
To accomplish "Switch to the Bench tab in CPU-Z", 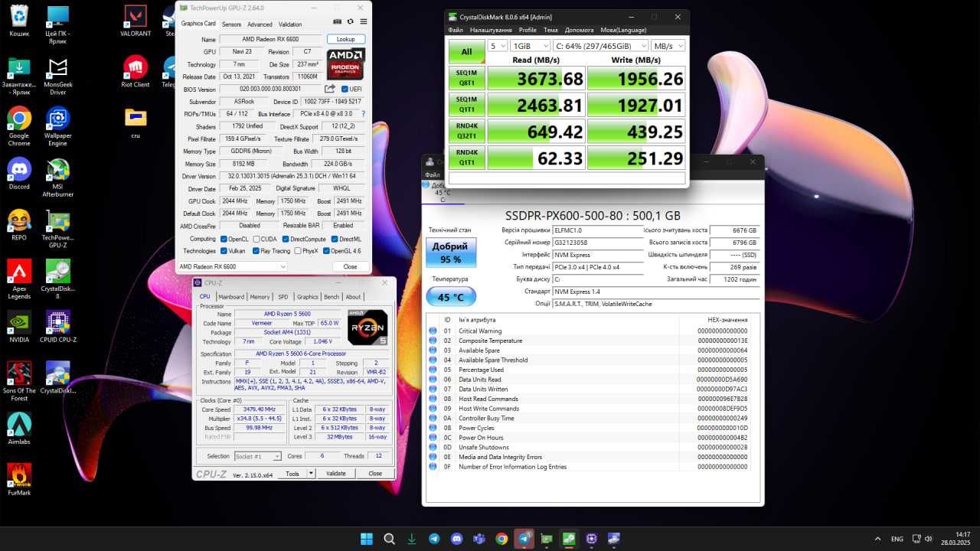I will coord(332,297).
